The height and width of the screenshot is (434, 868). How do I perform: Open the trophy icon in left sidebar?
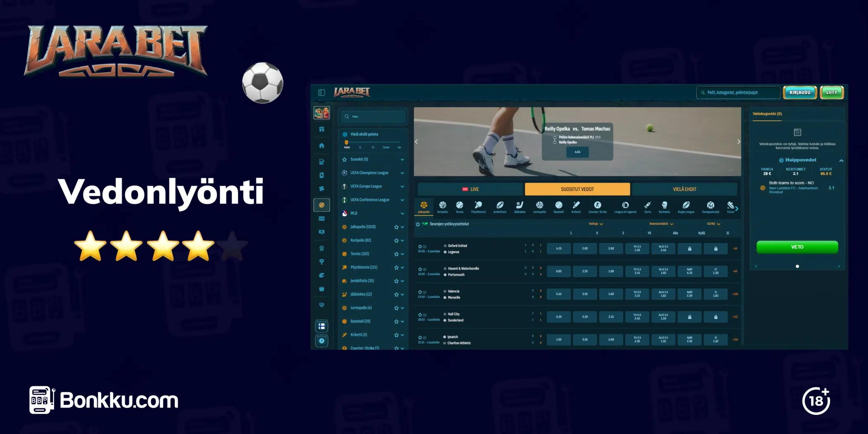point(322,262)
